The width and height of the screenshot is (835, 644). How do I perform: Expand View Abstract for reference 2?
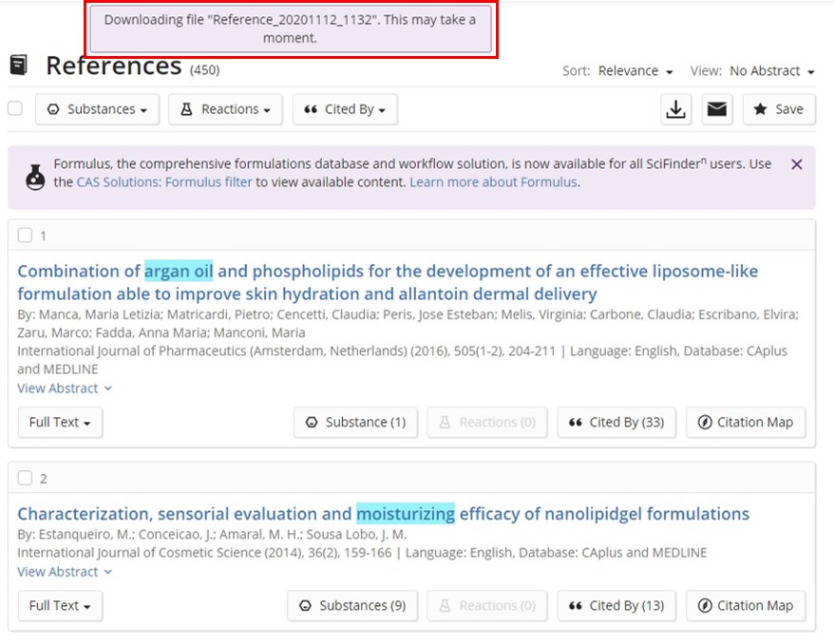pyautogui.click(x=65, y=572)
